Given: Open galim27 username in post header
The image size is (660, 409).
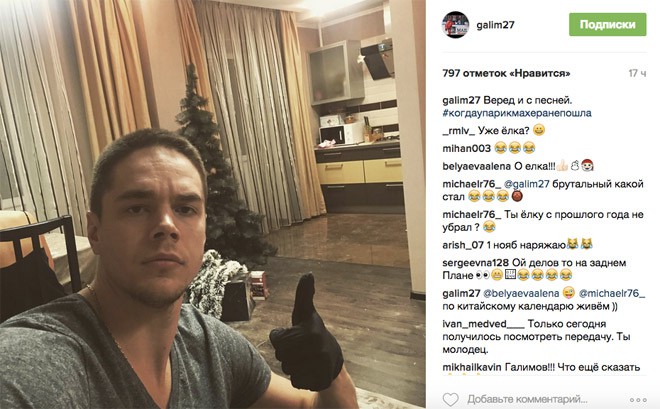Looking at the screenshot, I should (495, 25).
